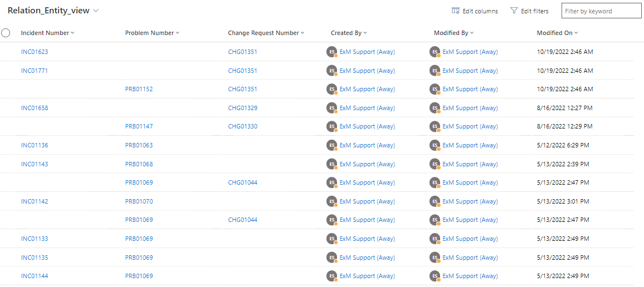Image resolution: width=644 pixels, height=287 pixels.
Task: Click the Created By avatar in INC01142 row
Action: [x=331, y=201]
